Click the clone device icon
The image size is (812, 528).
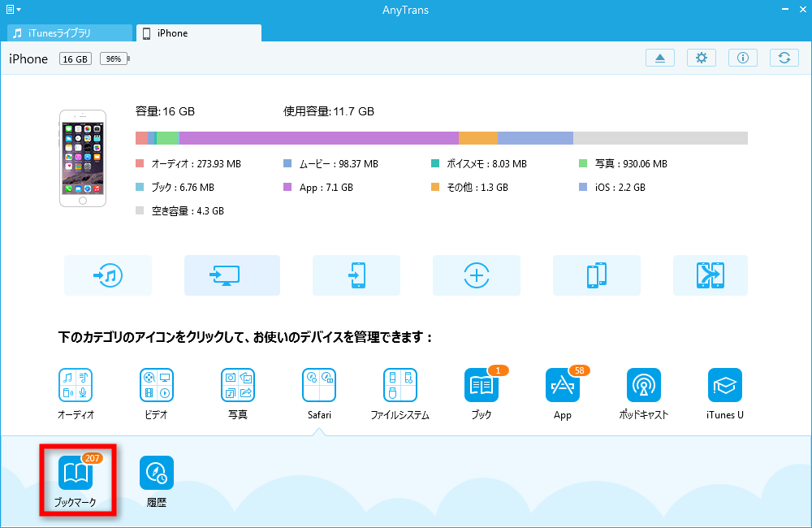(x=597, y=275)
